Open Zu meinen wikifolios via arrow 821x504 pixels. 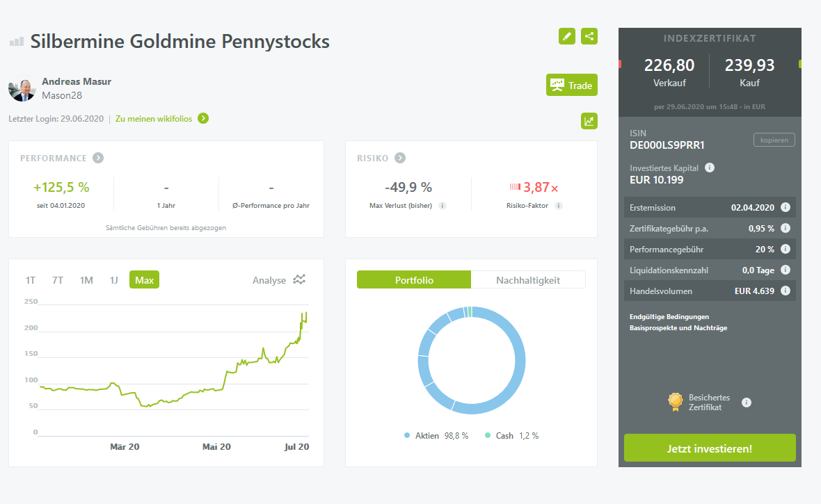[x=202, y=119]
